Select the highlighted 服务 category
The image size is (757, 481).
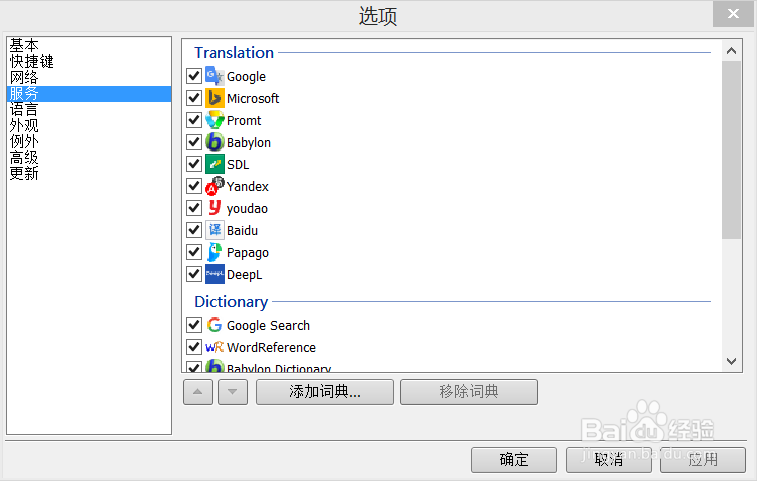coord(89,94)
